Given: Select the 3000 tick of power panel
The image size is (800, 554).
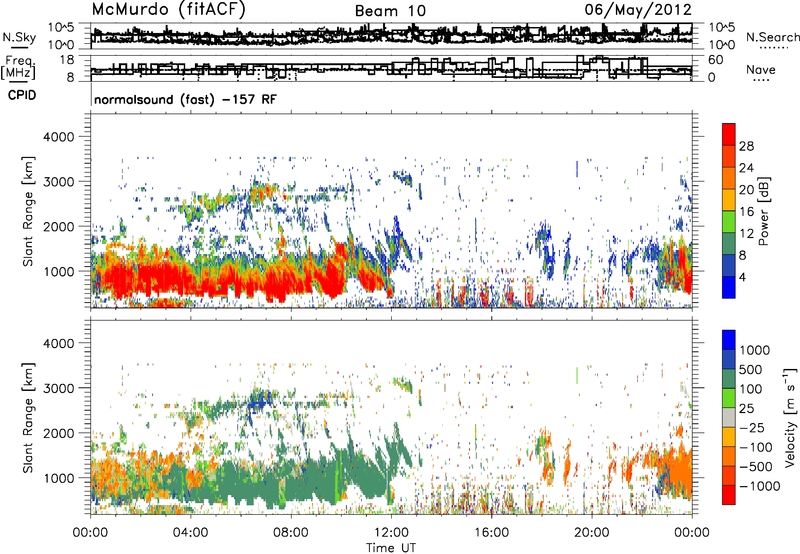Looking at the screenshot, I should click(x=59, y=182).
